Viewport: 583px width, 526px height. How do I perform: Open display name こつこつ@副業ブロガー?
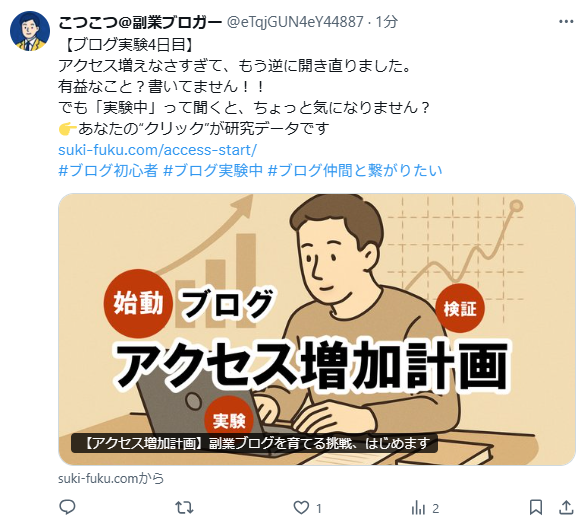[x=140, y=23]
